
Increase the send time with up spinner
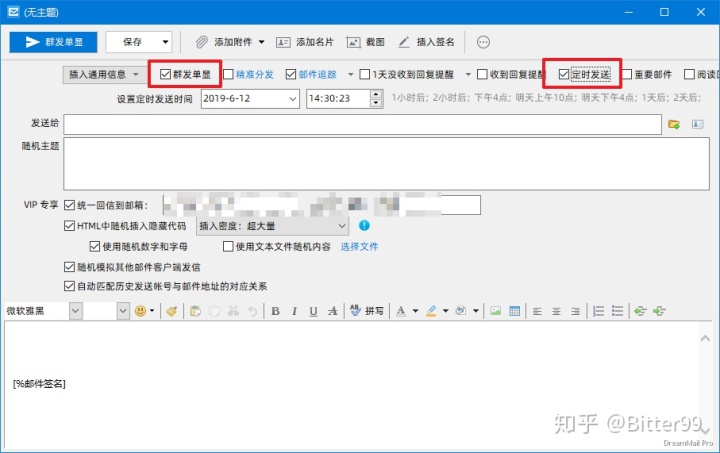[376, 94]
